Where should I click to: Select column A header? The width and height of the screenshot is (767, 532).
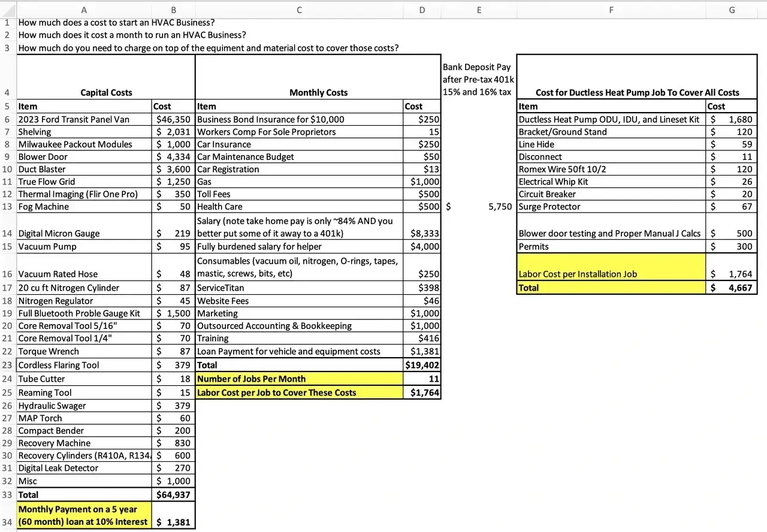click(84, 10)
